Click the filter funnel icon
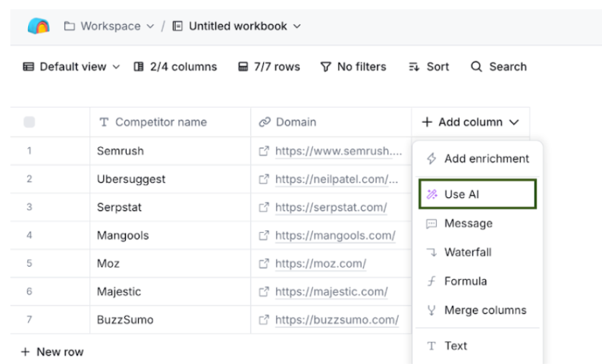 (x=325, y=67)
